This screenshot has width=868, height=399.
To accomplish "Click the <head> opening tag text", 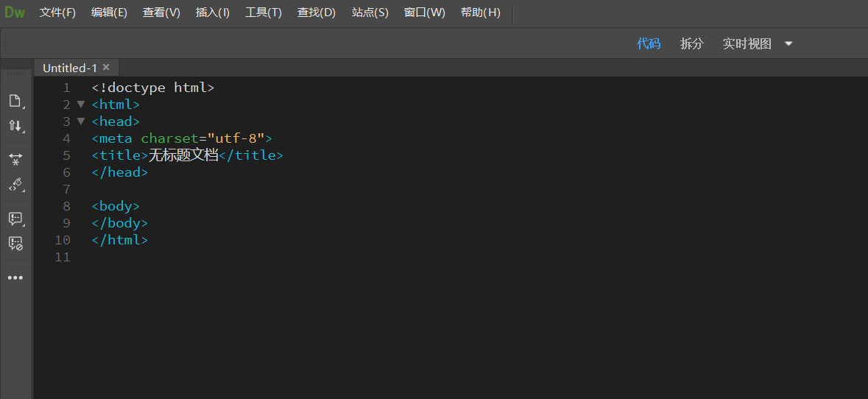I will 116,121.
